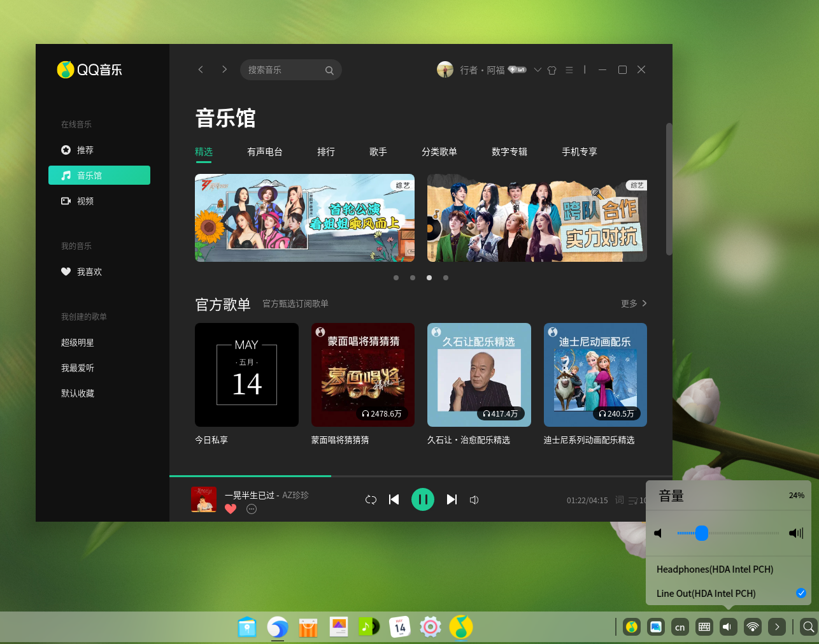This screenshot has height=644, width=819.
Task: Click the now-playing album cover
Action: 204,499
